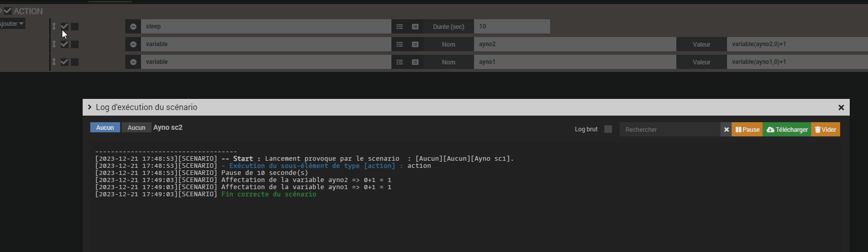Remove the sleep action with minus icon

pyautogui.click(x=133, y=26)
